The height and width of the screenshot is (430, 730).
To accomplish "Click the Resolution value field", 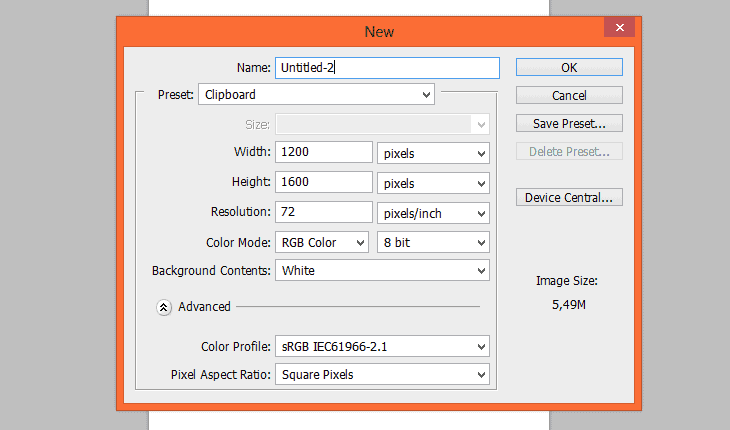I will pos(324,212).
